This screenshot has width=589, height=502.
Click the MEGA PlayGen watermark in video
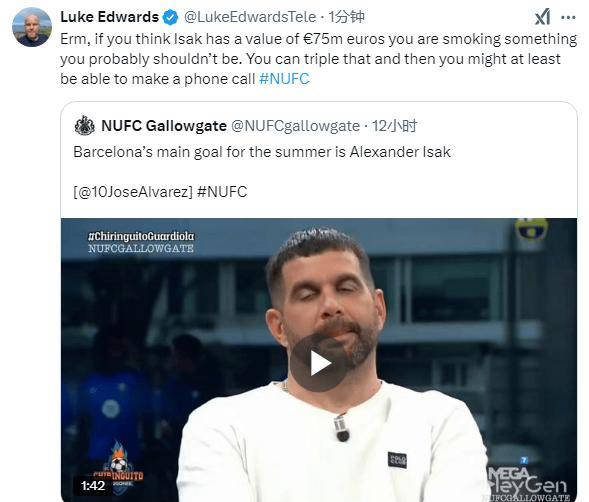coord(527,482)
